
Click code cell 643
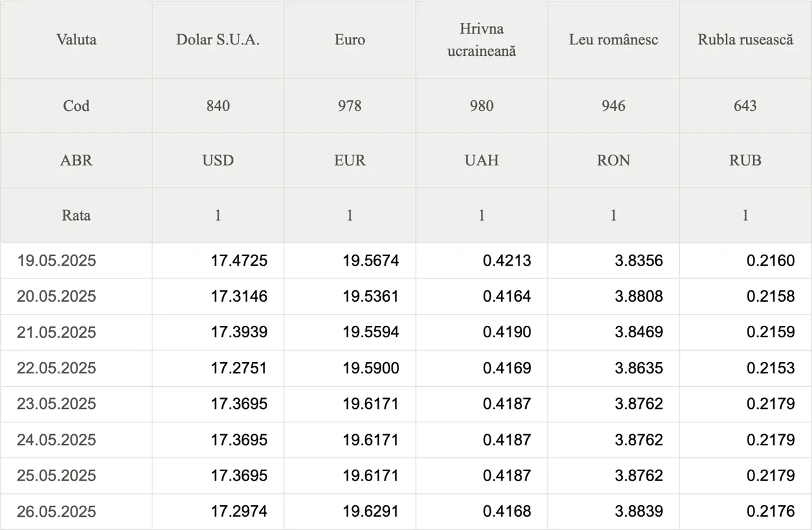pos(745,106)
